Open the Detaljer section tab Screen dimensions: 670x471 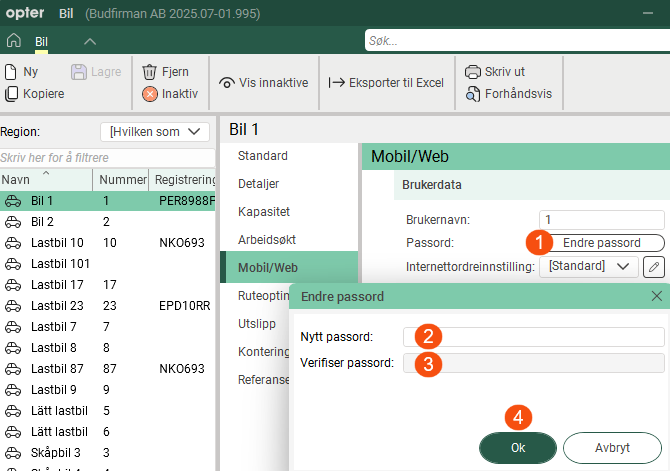click(x=259, y=184)
